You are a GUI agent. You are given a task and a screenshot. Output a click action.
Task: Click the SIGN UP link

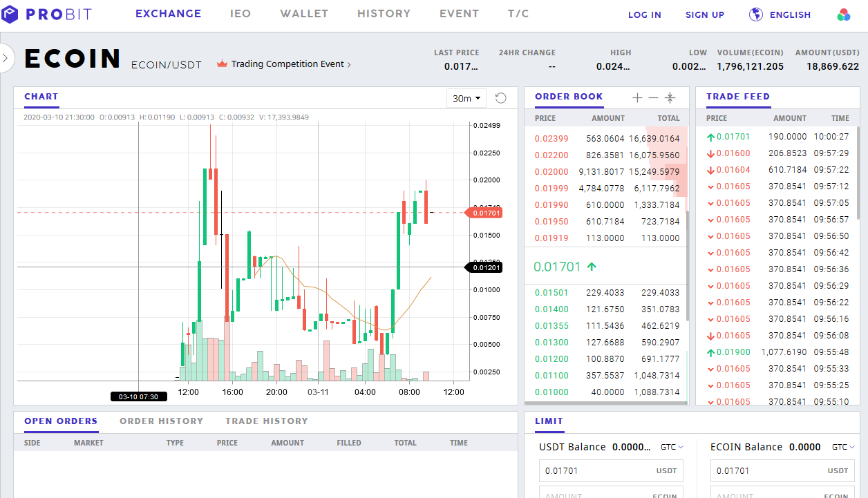click(x=705, y=15)
